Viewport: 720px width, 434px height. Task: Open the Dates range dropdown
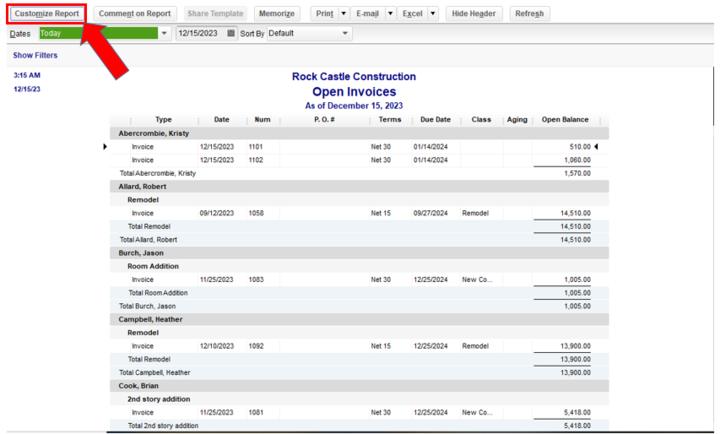coord(164,33)
